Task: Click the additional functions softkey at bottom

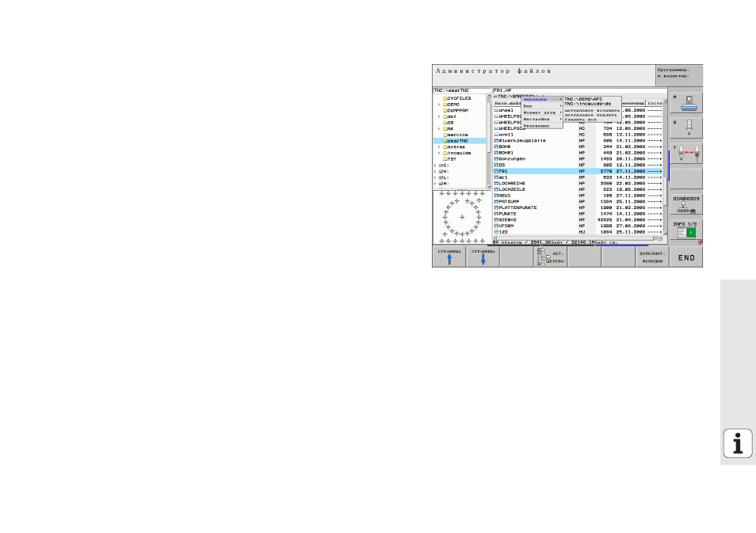Action: [x=652, y=257]
